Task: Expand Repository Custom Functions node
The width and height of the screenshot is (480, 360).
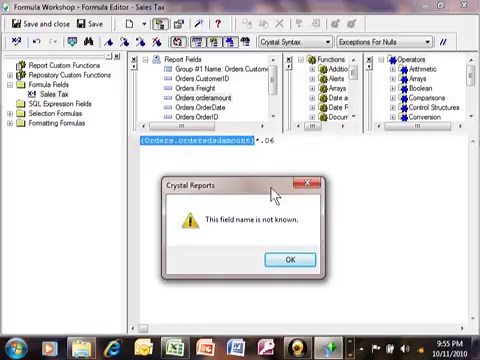Action: [10, 75]
